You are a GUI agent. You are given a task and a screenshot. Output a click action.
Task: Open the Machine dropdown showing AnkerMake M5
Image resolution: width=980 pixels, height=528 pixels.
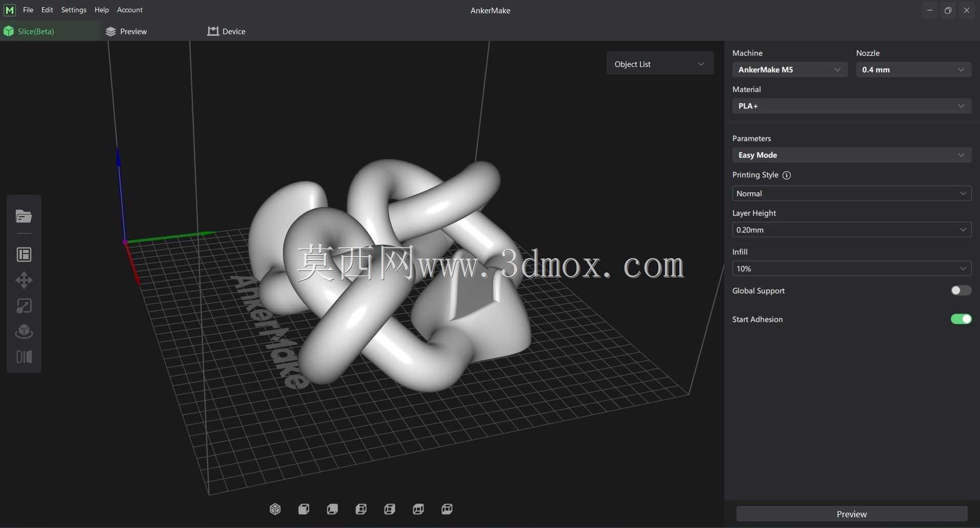tap(790, 70)
